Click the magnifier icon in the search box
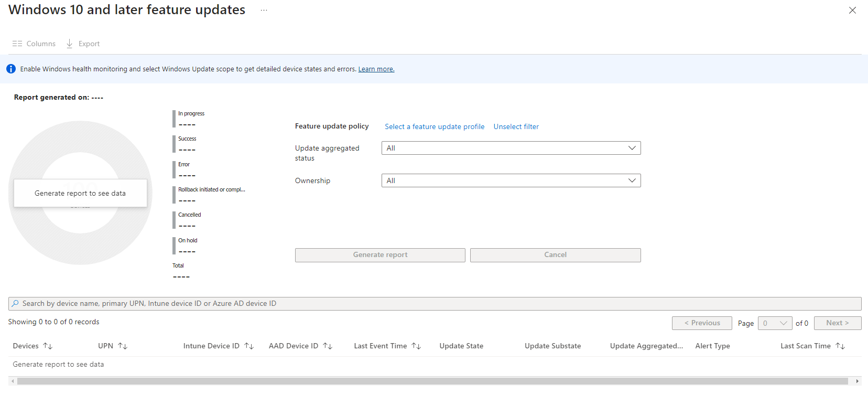The width and height of the screenshot is (868, 394). (15, 303)
